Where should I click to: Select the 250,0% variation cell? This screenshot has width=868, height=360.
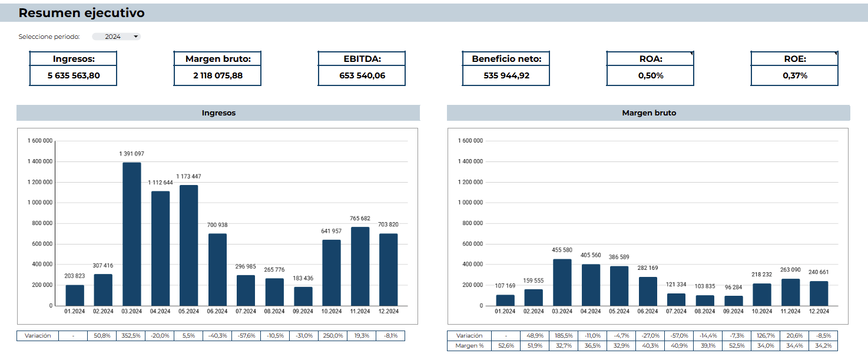tap(333, 336)
